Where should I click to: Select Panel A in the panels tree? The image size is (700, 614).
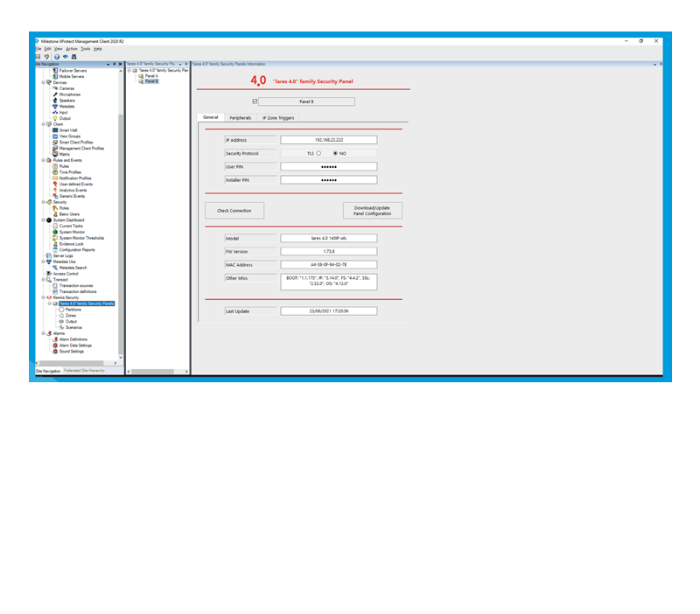(151, 76)
